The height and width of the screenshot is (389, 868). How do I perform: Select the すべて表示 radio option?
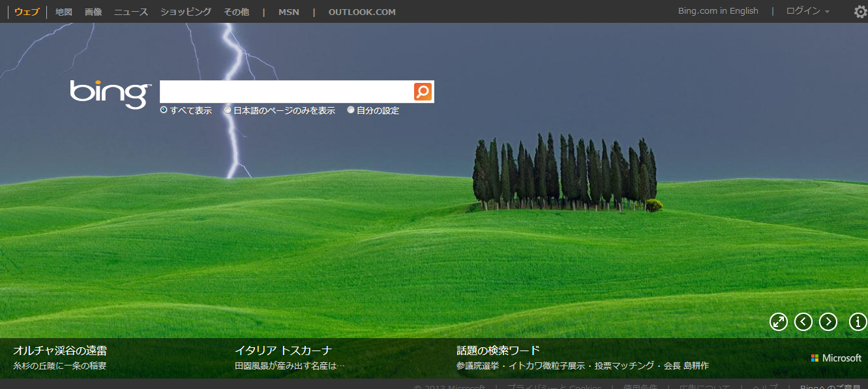(164, 110)
